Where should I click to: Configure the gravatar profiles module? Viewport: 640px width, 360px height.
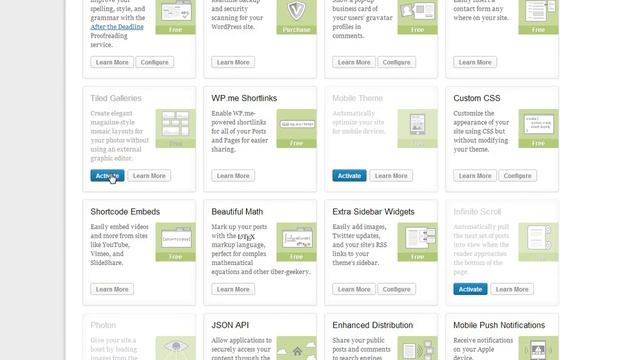[x=397, y=62]
